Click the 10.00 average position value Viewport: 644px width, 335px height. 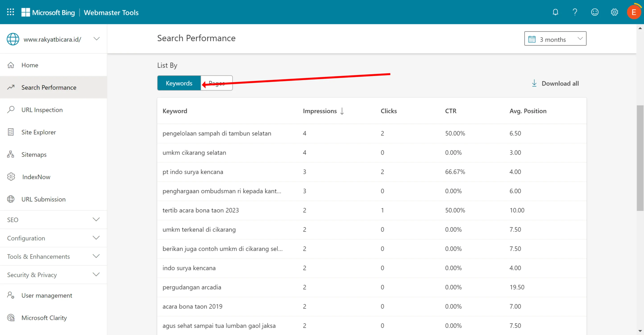tap(517, 210)
